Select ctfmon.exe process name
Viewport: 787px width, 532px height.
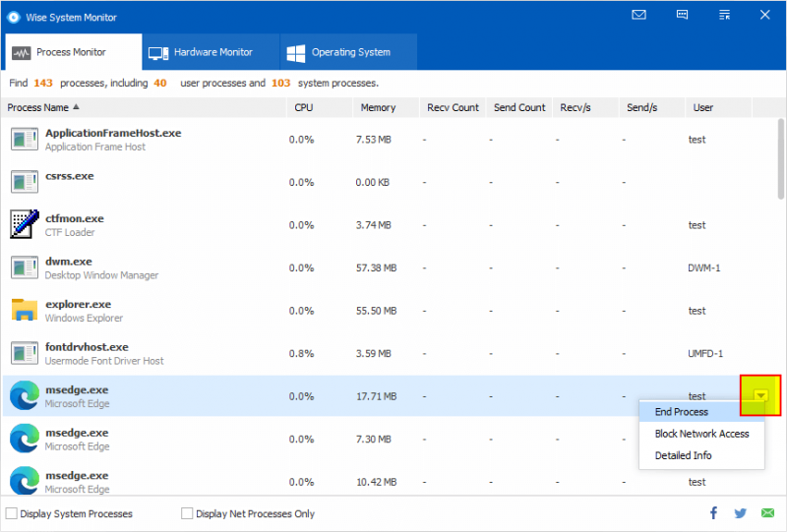75,219
